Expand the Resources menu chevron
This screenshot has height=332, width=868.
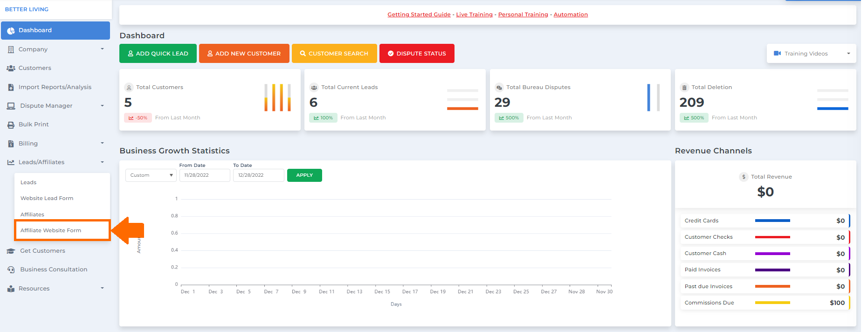pyautogui.click(x=102, y=288)
